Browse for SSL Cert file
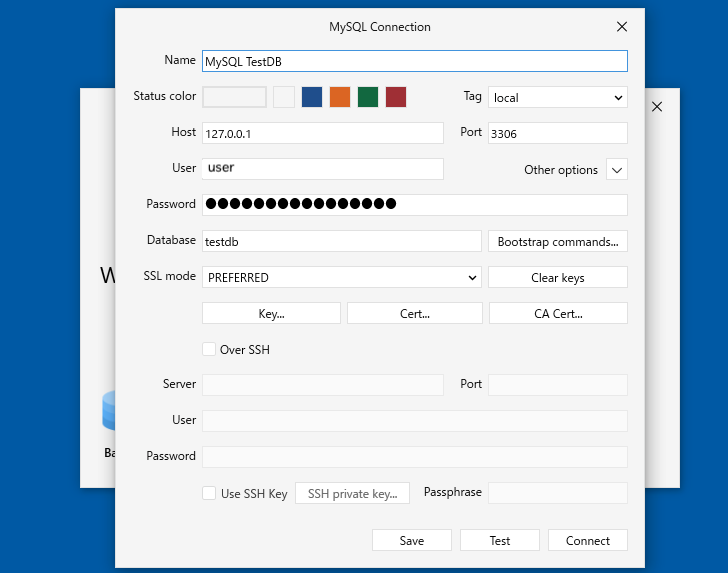Viewport: 728px width, 573px height. coord(415,313)
